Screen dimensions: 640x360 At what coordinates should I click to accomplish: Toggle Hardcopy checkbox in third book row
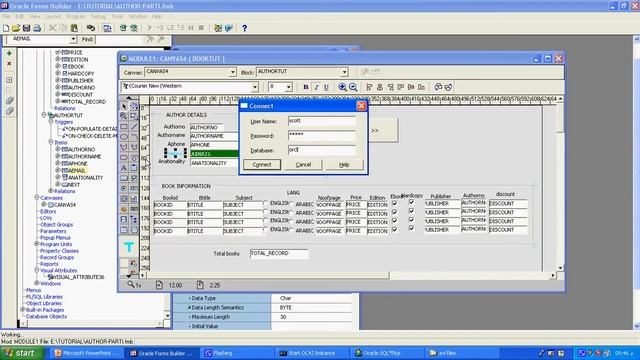[x=411, y=220]
